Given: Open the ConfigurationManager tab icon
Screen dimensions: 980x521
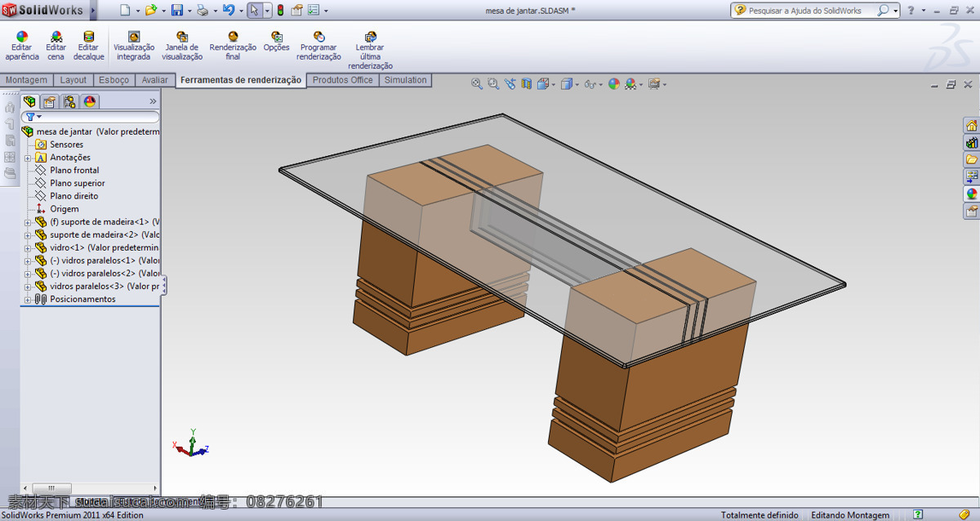Looking at the screenshot, I should [x=69, y=101].
